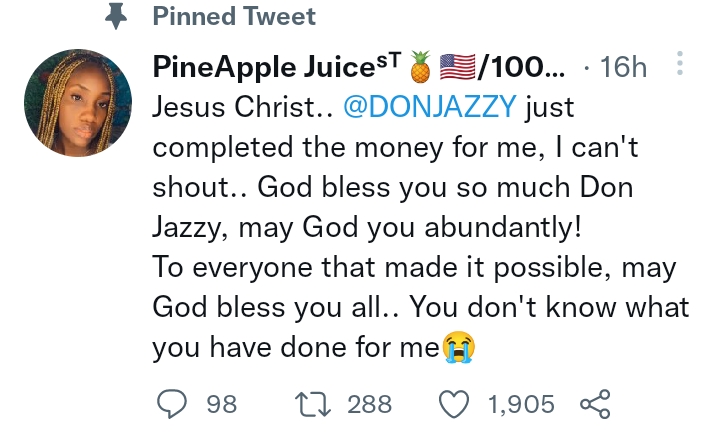The image size is (720, 432).
Task: View the 98 replies count
Action: coord(221,404)
